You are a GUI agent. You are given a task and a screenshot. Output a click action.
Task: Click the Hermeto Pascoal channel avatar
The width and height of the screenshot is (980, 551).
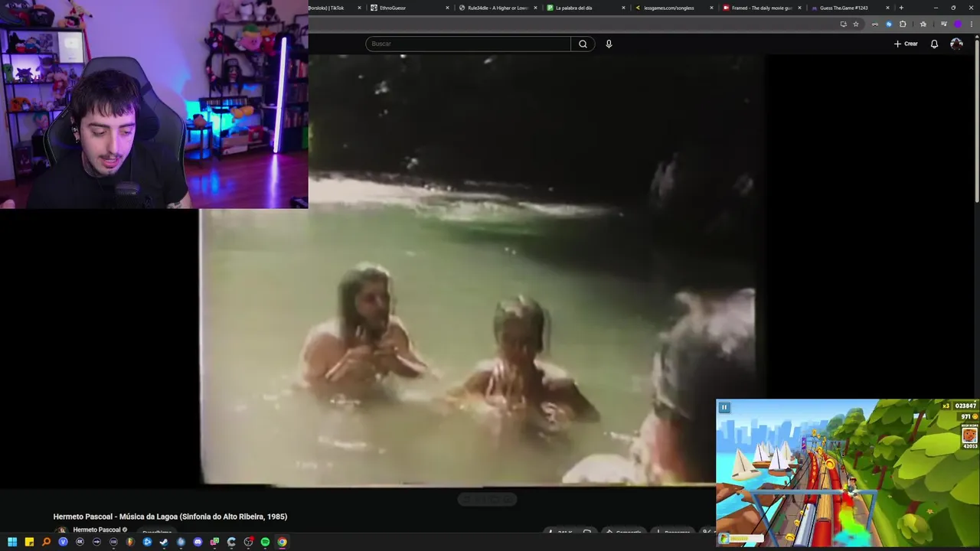pos(60,530)
